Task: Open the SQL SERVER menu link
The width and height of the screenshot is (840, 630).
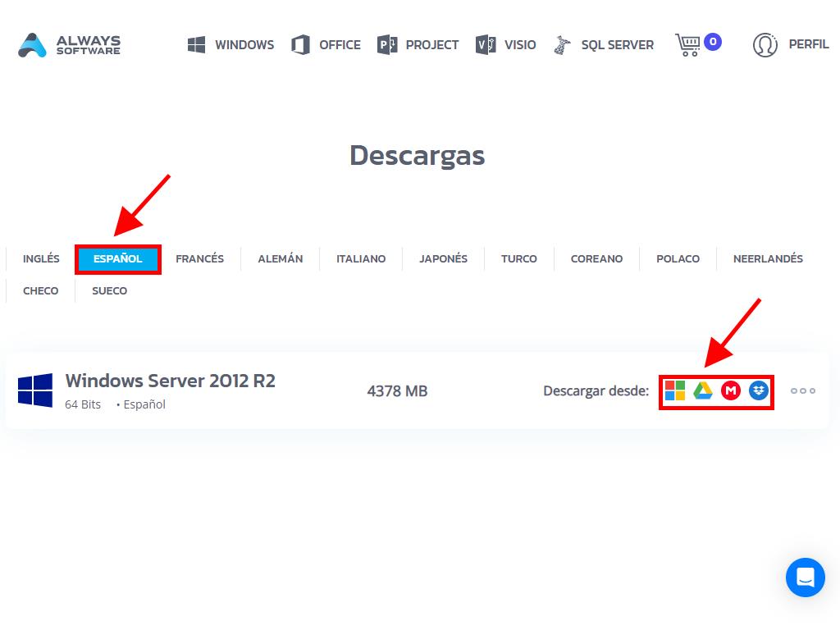Action: pos(617,45)
